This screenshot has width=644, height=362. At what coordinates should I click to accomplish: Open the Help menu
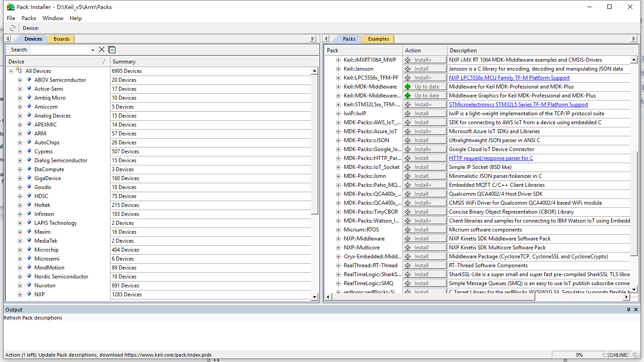(76, 18)
